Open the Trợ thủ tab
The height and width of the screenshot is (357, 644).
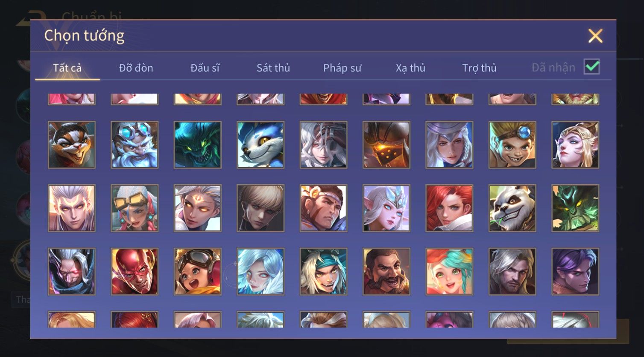tap(479, 68)
